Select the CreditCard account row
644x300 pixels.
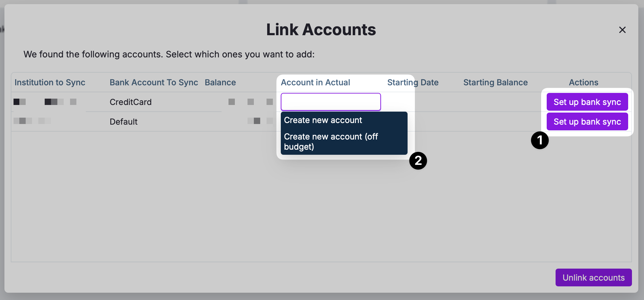tap(131, 102)
